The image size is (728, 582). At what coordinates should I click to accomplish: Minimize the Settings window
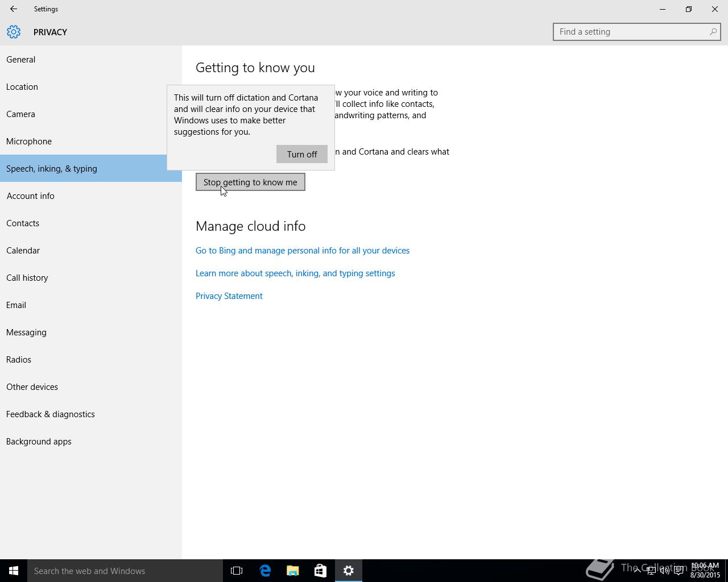pos(663,9)
